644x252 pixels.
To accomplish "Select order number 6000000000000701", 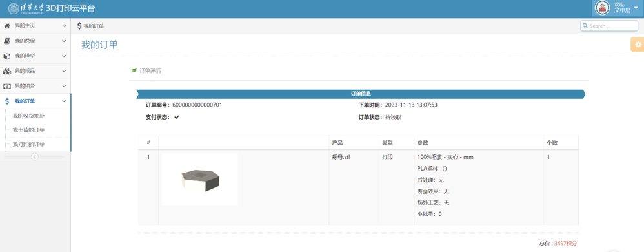I will (197, 105).
